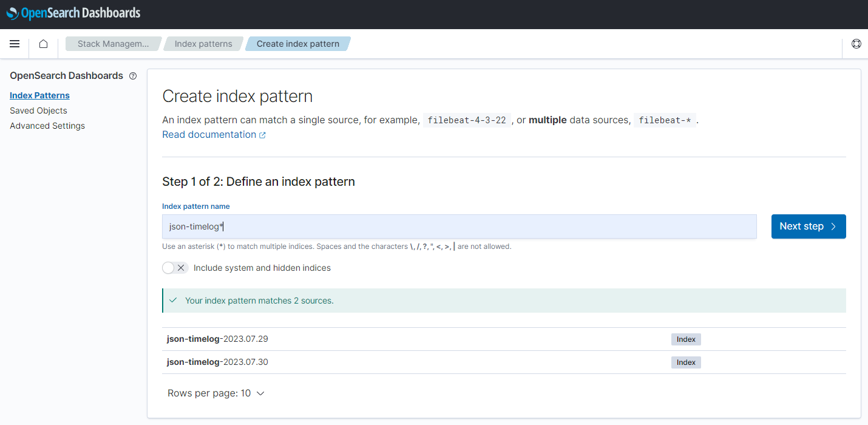Viewport: 868px width, 425px height.
Task: Click the external link icon after Read documentation
Action: point(263,135)
